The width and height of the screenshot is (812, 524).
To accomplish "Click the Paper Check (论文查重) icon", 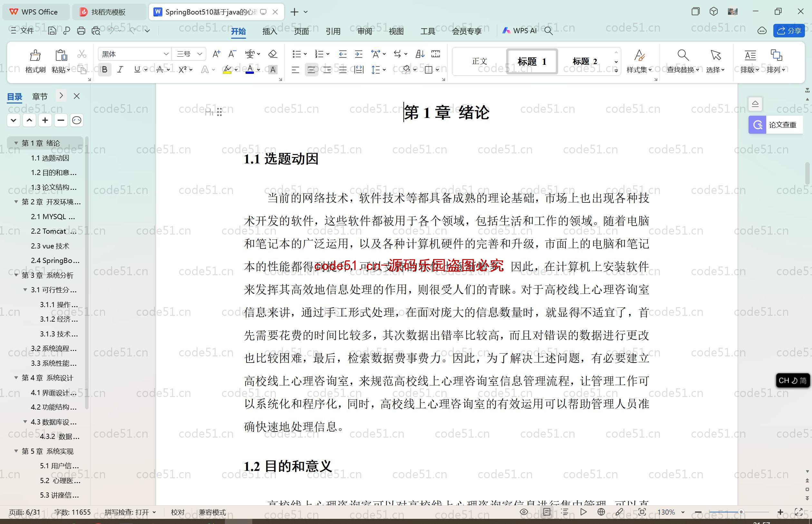I will (757, 124).
